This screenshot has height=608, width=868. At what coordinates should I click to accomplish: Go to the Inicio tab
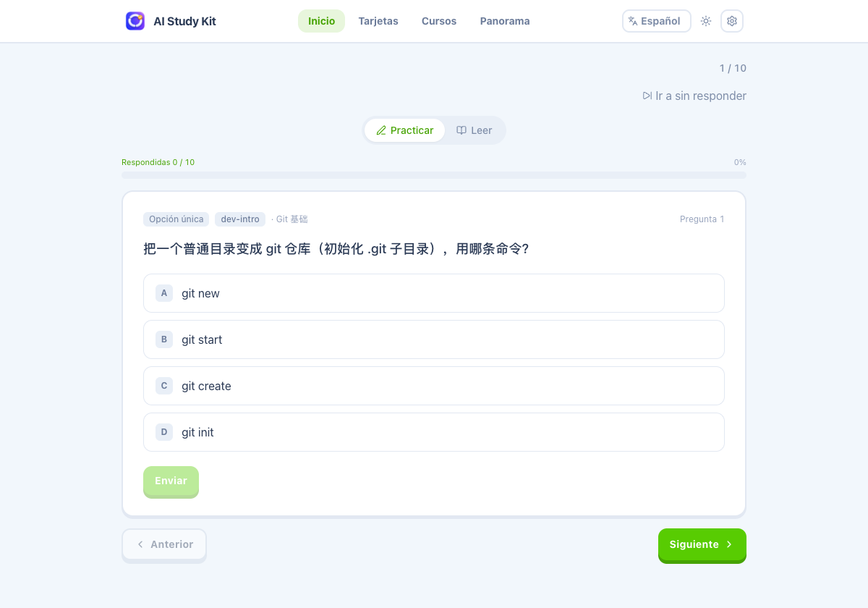coord(322,21)
